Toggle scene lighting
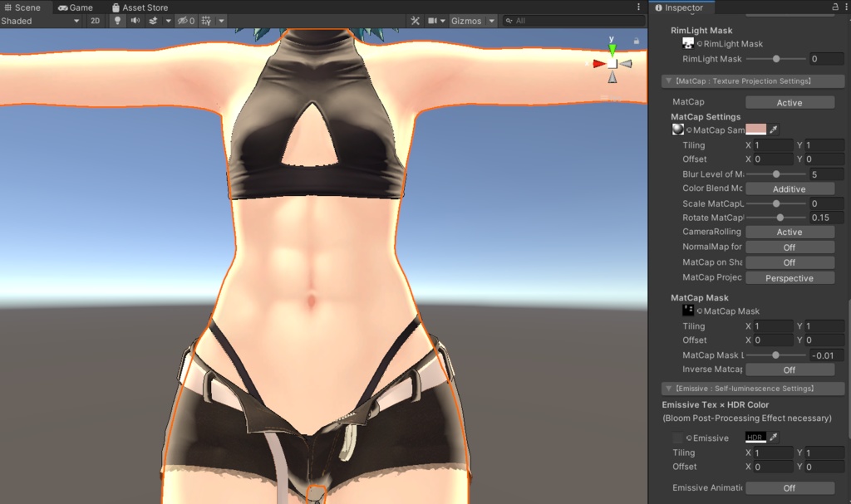The image size is (851, 504). [116, 21]
